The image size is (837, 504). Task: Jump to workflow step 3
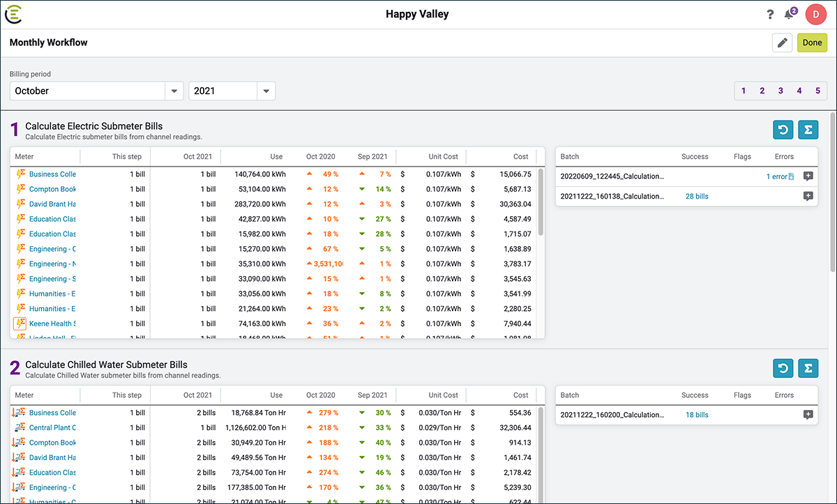[781, 91]
